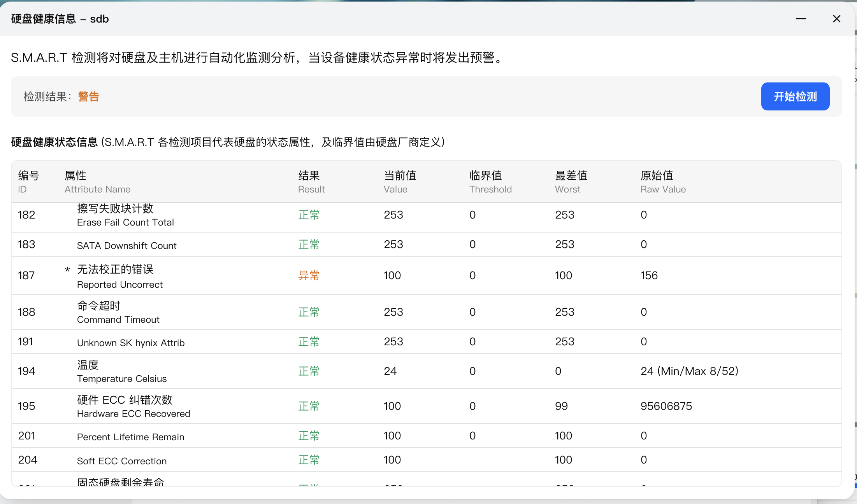Select the Hardware ECC Recovered row
This screenshot has width=857, height=504.
pyautogui.click(x=133, y=407)
